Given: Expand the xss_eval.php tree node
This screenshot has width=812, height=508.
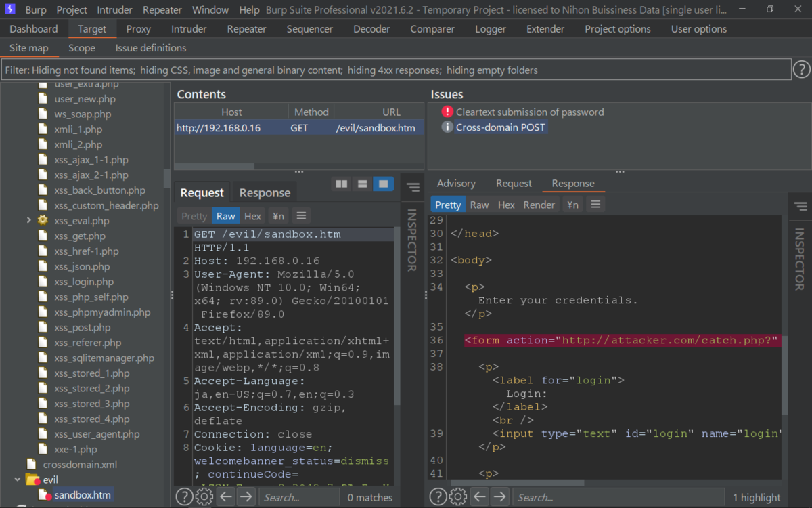Looking at the screenshot, I should (x=29, y=220).
